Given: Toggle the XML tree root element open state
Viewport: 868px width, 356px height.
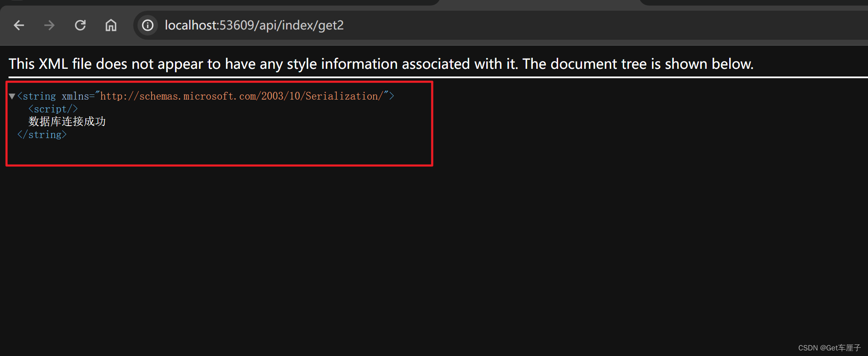Looking at the screenshot, I should tap(11, 96).
